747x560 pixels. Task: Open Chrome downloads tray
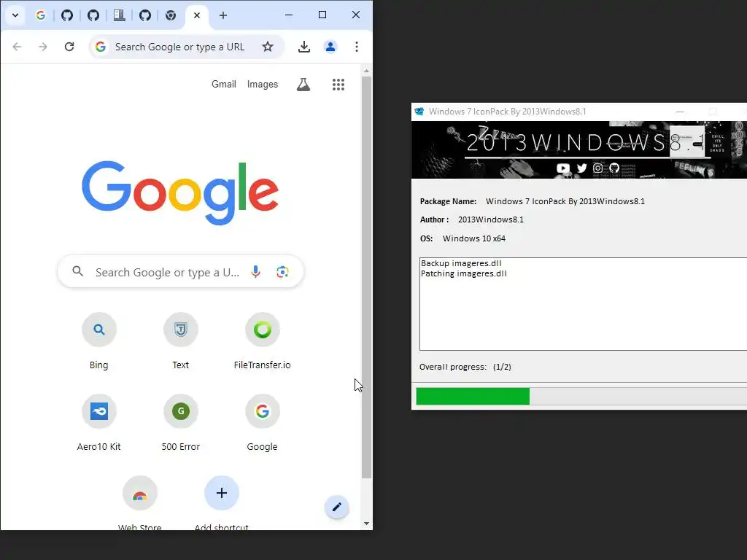(304, 47)
